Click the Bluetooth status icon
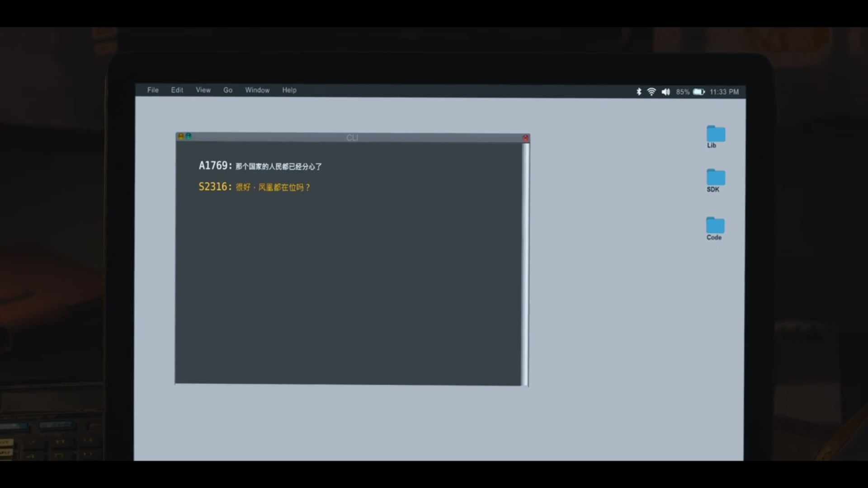868x488 pixels. (x=639, y=92)
